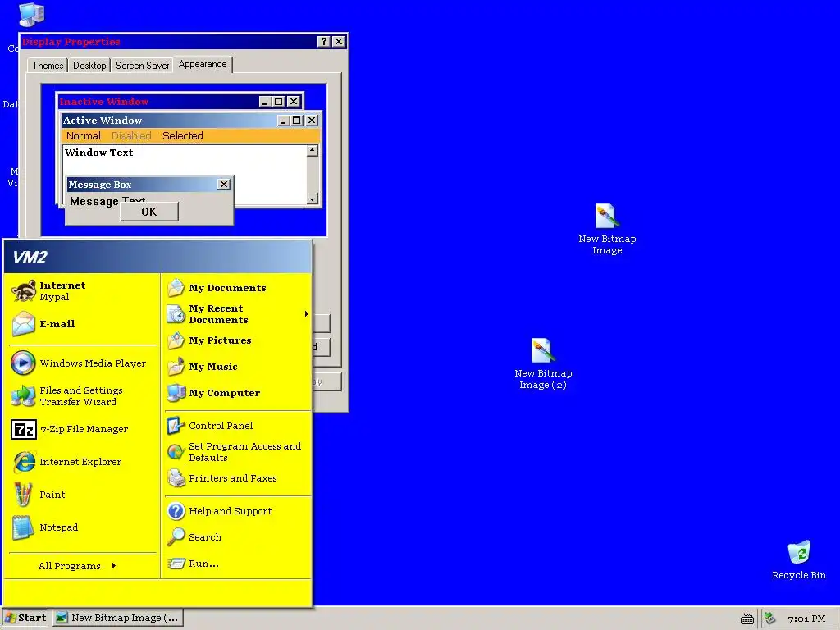Select the Appearance tab

[203, 64]
